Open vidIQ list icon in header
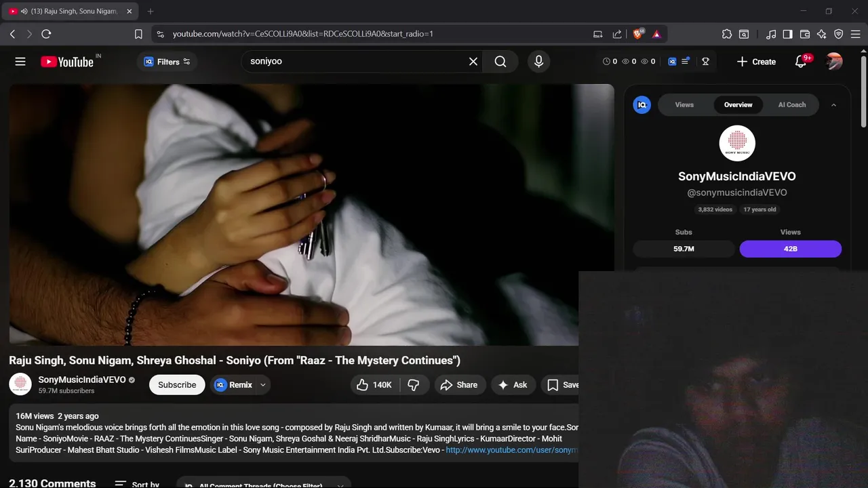Image resolution: width=868 pixels, height=488 pixels. coord(686,62)
